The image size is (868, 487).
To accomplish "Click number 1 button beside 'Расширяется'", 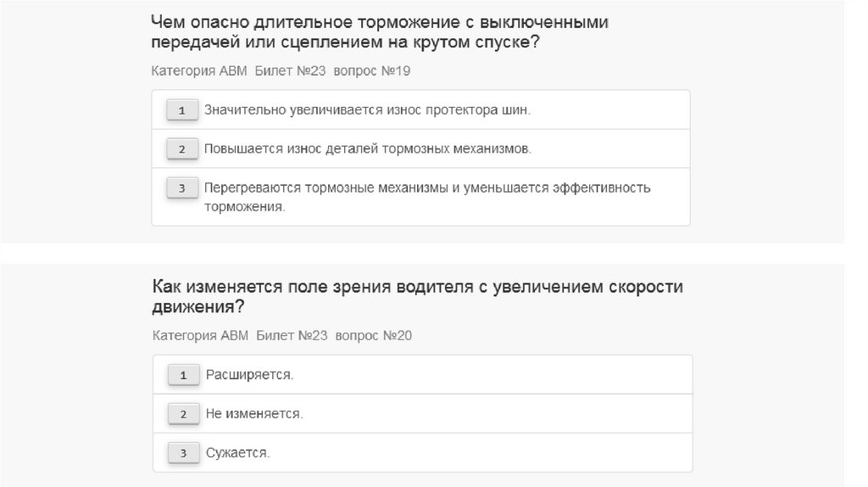I will pyautogui.click(x=183, y=375).
